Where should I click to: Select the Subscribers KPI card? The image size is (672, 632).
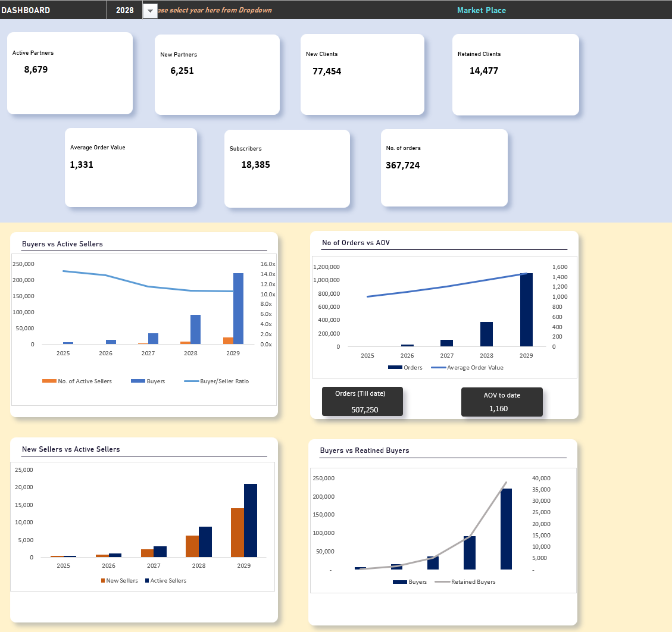(287, 168)
